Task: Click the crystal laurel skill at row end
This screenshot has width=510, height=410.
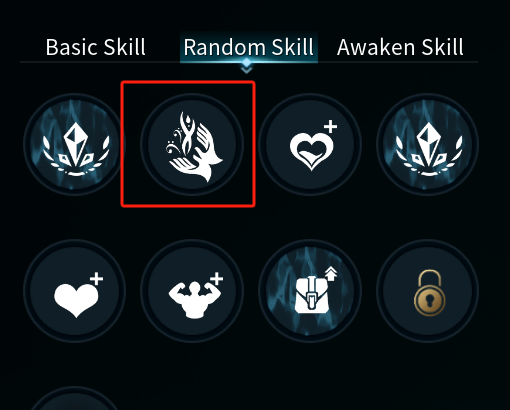Action: (x=428, y=144)
